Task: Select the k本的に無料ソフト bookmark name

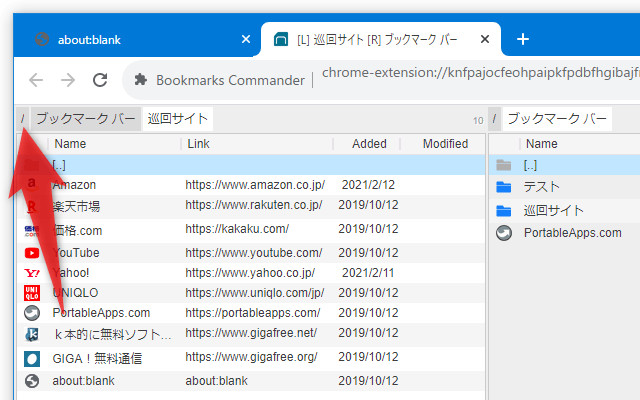Action: (112, 335)
